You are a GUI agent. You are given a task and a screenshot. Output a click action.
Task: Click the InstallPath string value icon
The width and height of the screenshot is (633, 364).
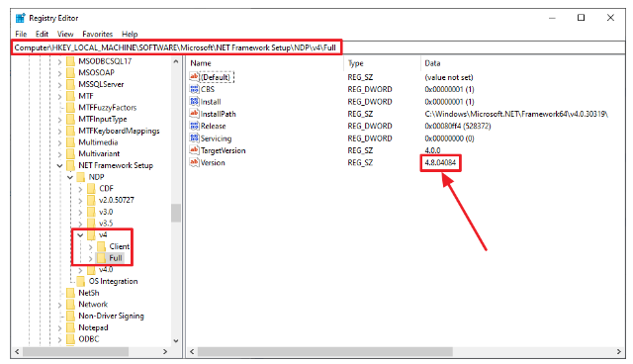point(194,114)
